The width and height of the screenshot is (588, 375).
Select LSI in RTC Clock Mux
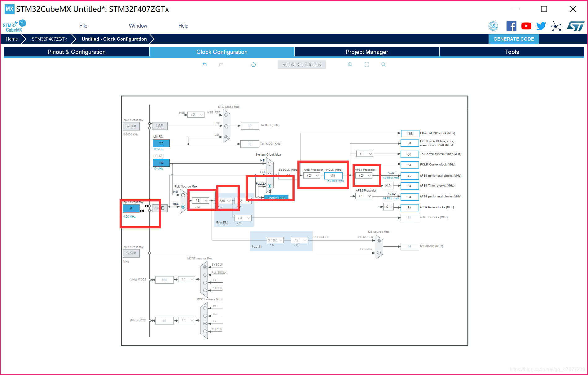click(x=226, y=137)
